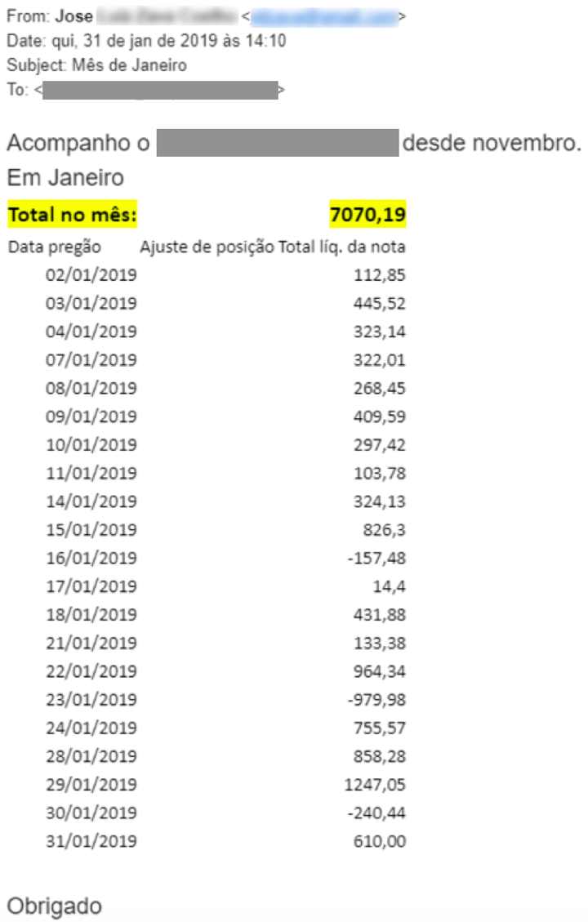Image resolution: width=588 pixels, height=922 pixels.
Task: Click the highlighted total value 7070,19
Action: coord(368,215)
